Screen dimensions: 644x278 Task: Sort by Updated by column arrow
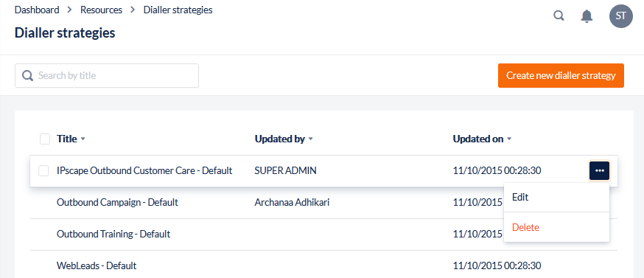[310, 139]
